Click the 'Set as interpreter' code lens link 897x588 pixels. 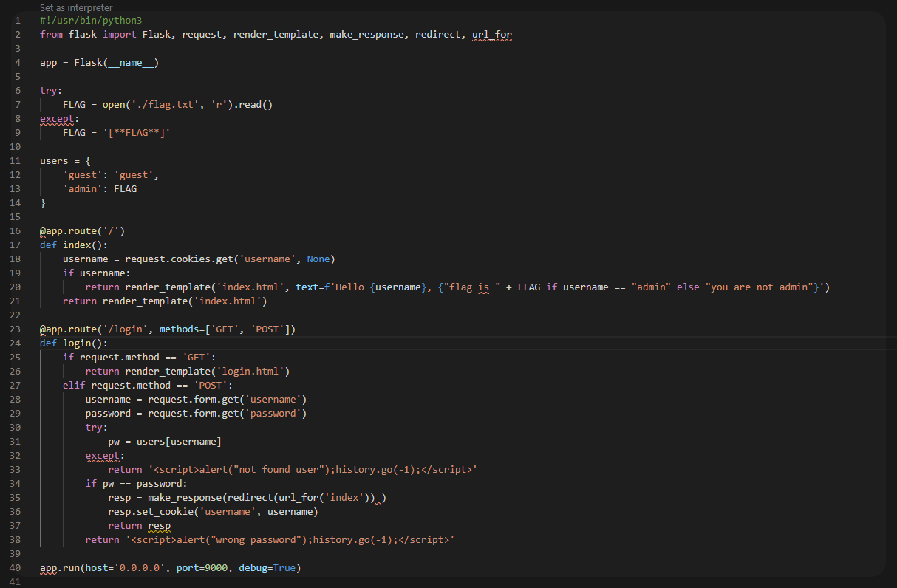coord(76,7)
